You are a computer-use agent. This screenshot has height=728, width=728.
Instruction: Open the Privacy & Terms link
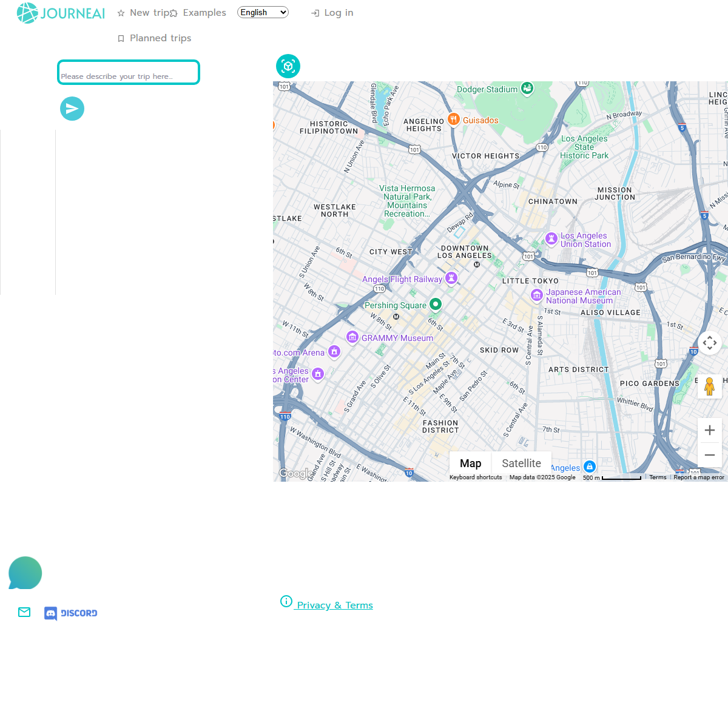tap(326, 604)
